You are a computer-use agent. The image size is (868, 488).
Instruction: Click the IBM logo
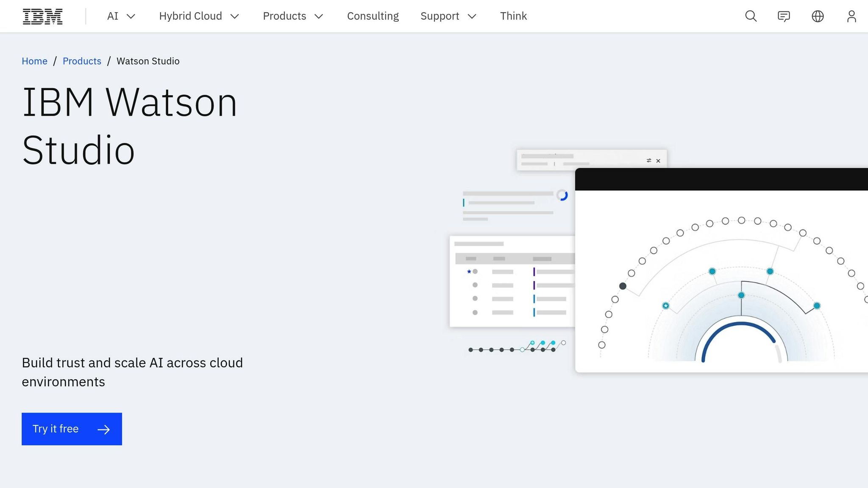42,16
